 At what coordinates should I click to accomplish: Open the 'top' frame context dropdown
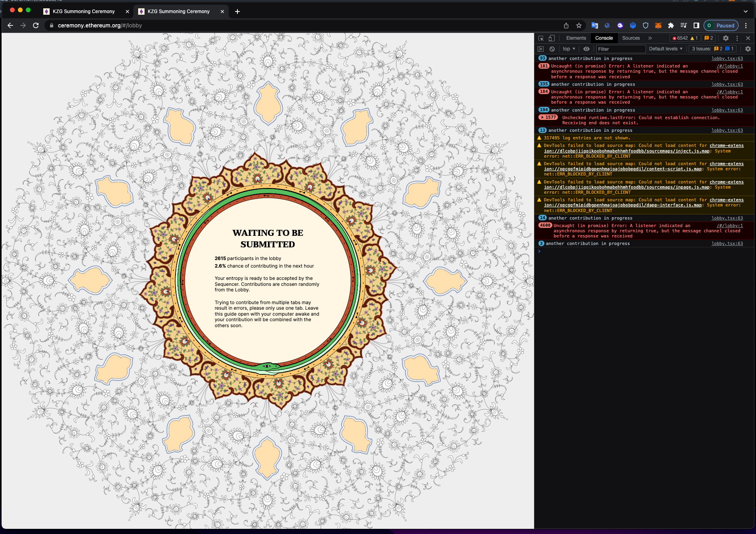(569, 49)
